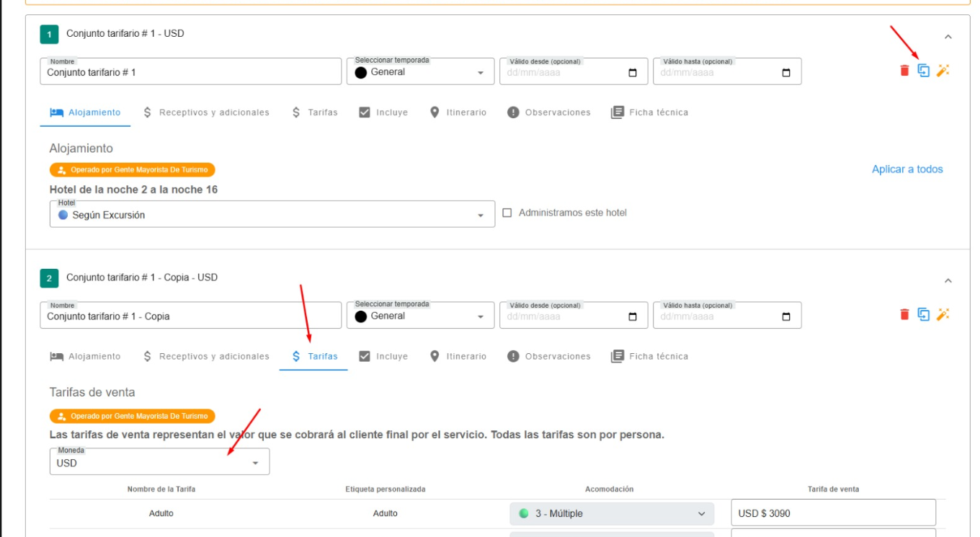Open Itinerario tab in rate set 1

click(x=458, y=112)
